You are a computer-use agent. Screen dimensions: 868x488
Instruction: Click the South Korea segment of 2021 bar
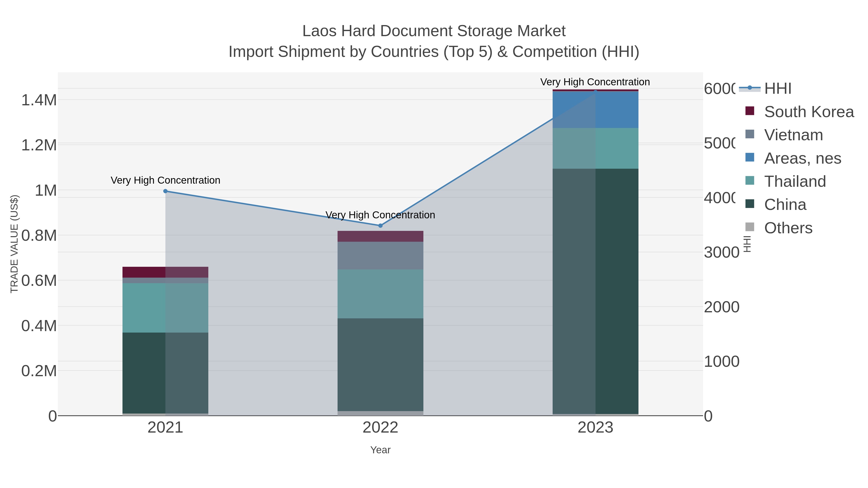click(x=165, y=273)
